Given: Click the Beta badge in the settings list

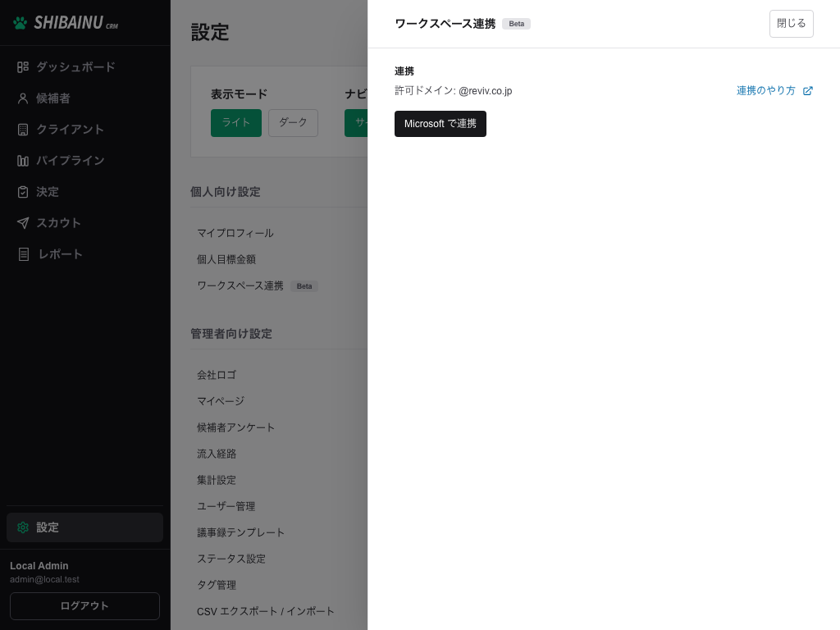Looking at the screenshot, I should click(x=304, y=286).
